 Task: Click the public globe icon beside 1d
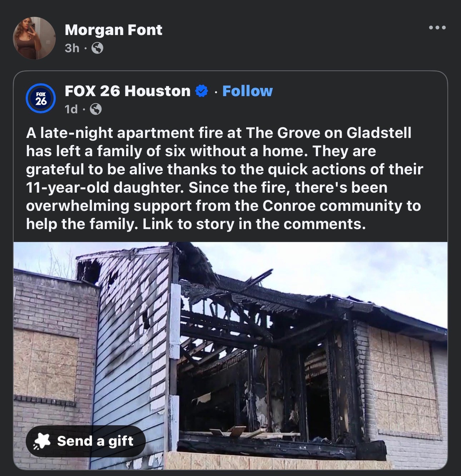pyautogui.click(x=95, y=109)
